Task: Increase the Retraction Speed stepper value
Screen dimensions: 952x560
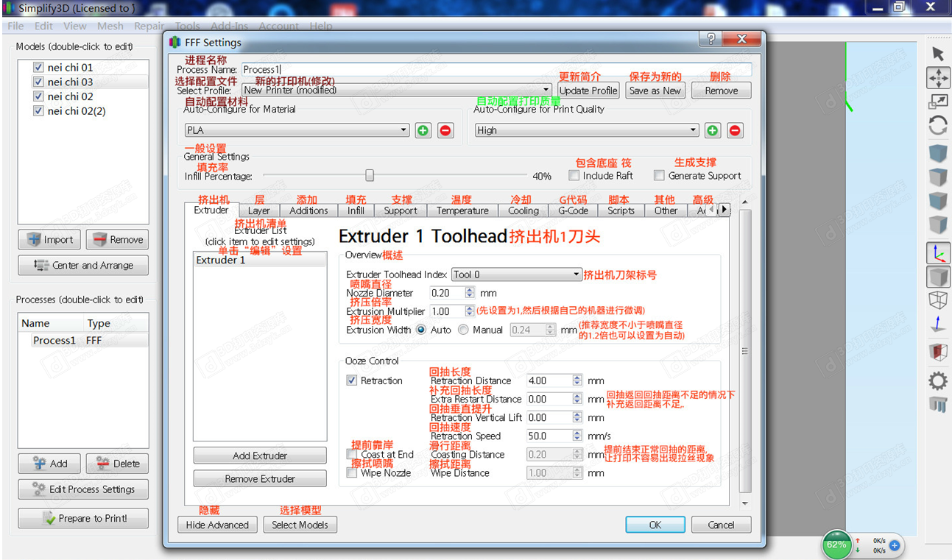Action: (x=577, y=433)
